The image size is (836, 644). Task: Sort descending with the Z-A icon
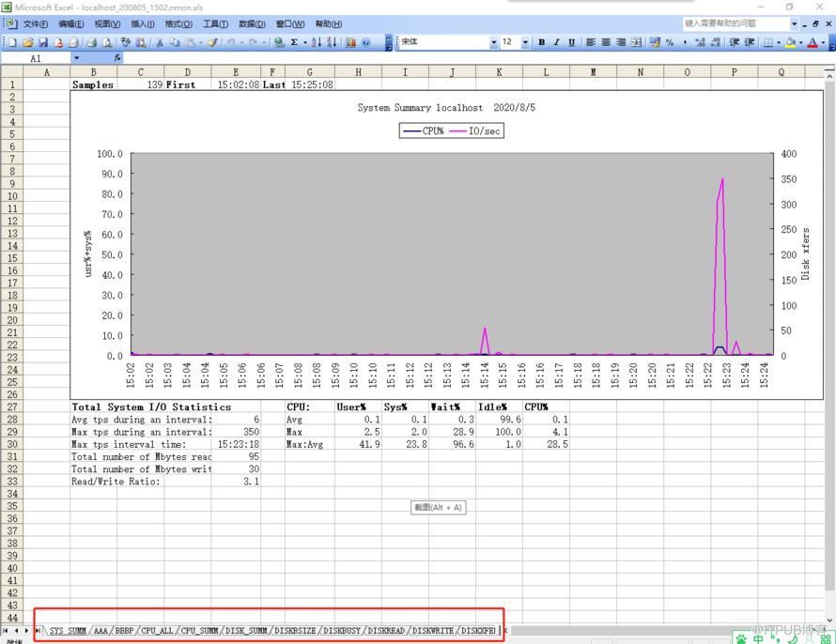[332, 42]
